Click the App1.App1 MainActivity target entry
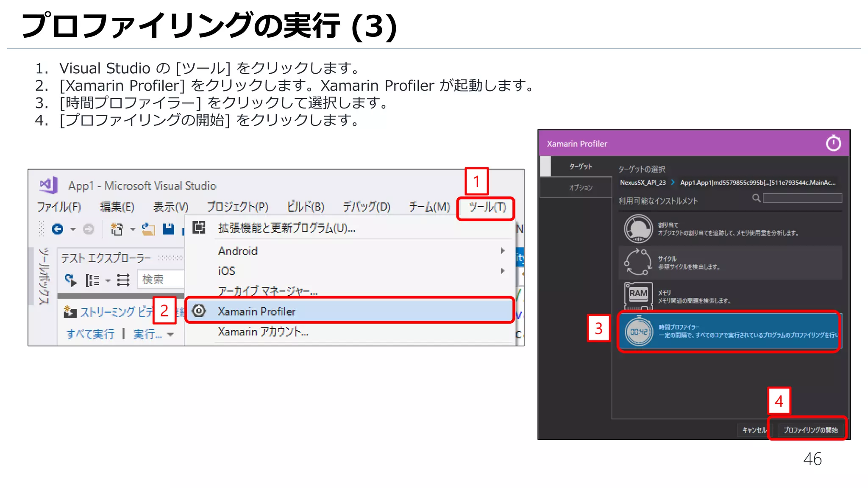This screenshot has height=488, width=868. click(758, 183)
